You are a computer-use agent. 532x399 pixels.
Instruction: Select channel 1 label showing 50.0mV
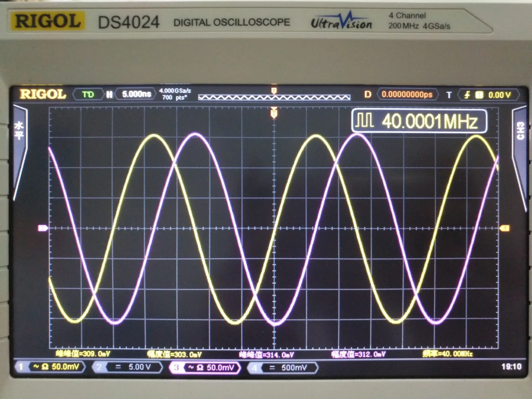[51, 367]
